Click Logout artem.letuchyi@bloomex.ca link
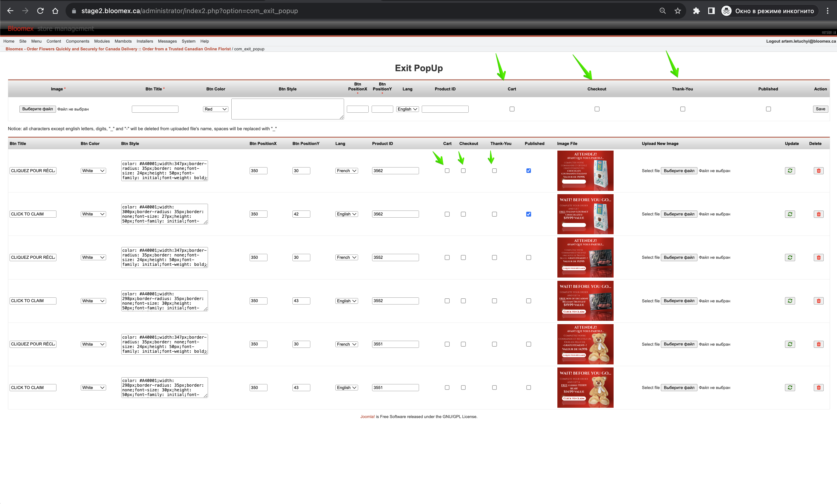Image resolution: width=837 pixels, height=504 pixels. (x=801, y=41)
